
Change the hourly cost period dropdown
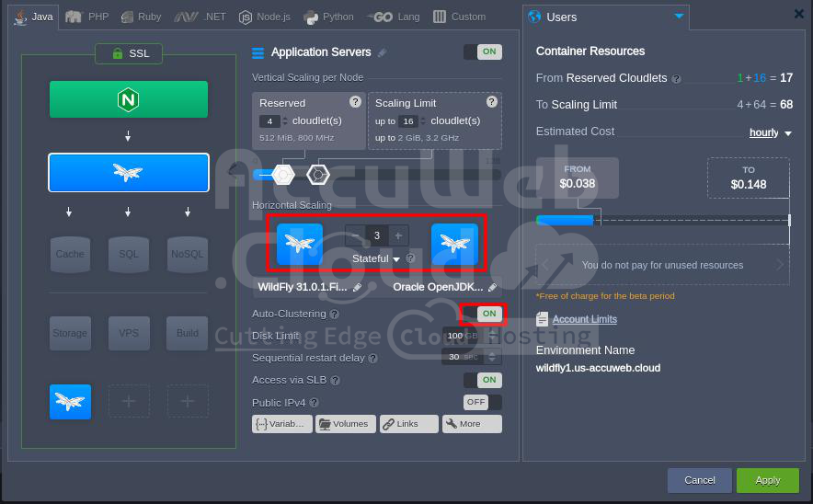(x=771, y=132)
